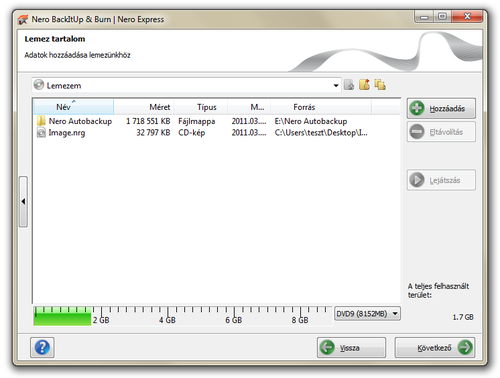Click the E:\Nero Autobackup source path

point(311,121)
